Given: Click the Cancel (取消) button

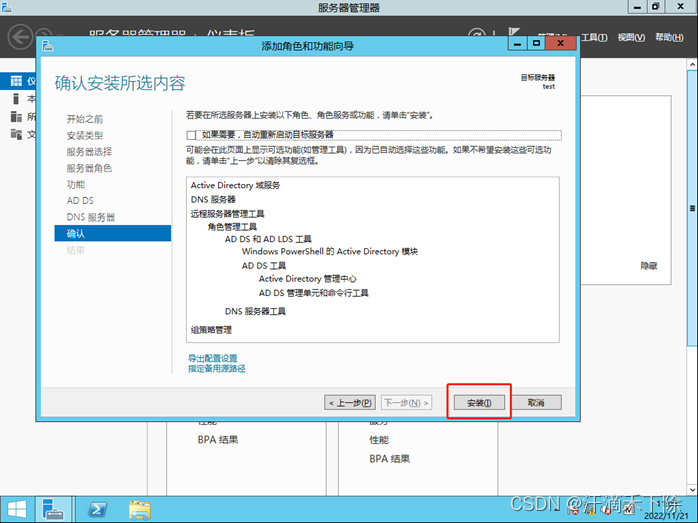Looking at the screenshot, I should tap(536, 402).
